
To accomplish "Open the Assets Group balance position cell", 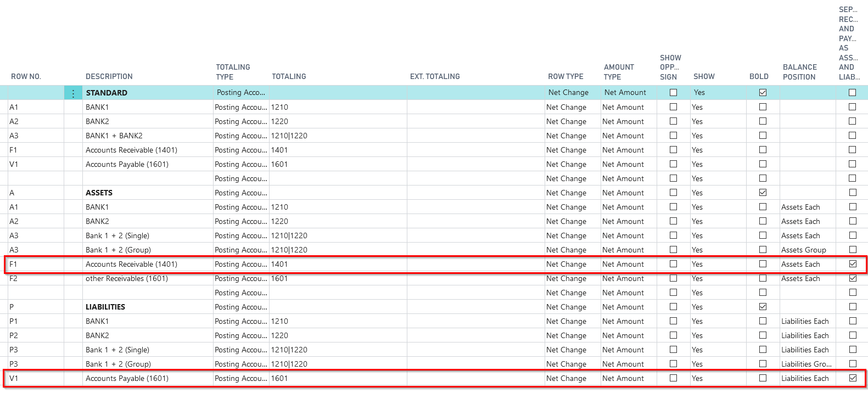I will 803,250.
